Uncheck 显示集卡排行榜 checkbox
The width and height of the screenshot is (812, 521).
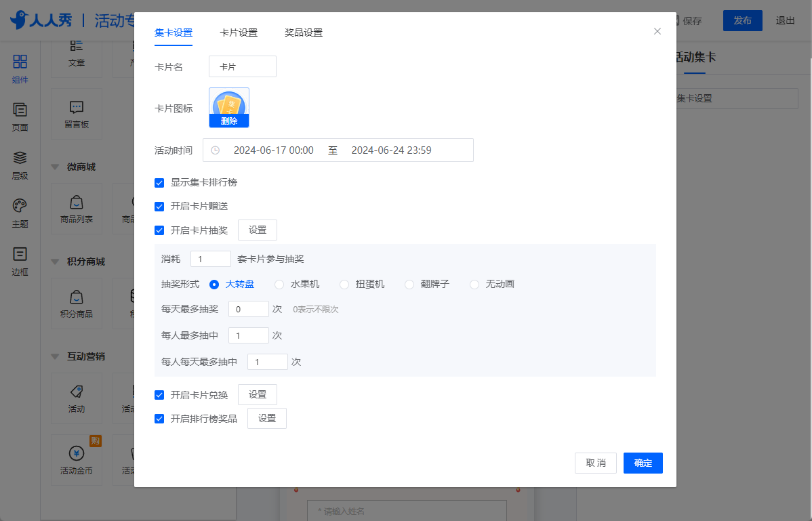click(159, 183)
